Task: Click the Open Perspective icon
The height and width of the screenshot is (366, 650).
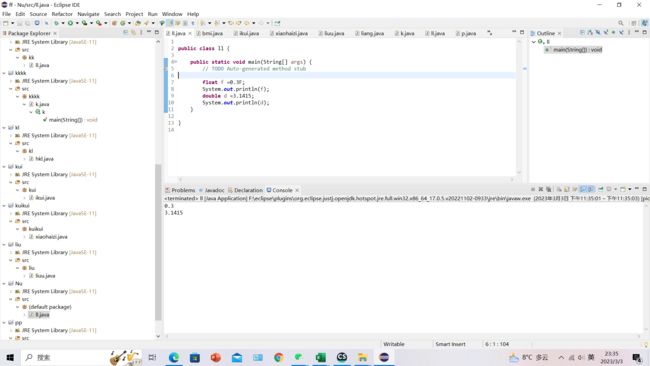Action: (633, 23)
